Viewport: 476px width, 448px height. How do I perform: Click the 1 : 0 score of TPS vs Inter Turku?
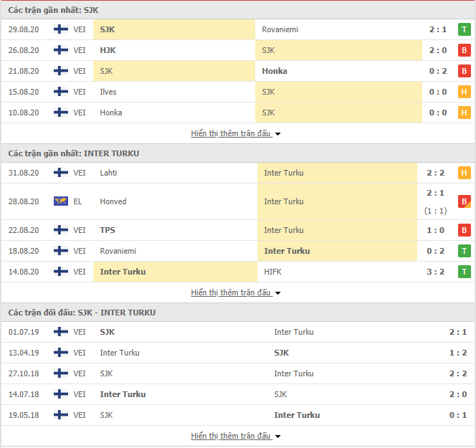pos(435,230)
